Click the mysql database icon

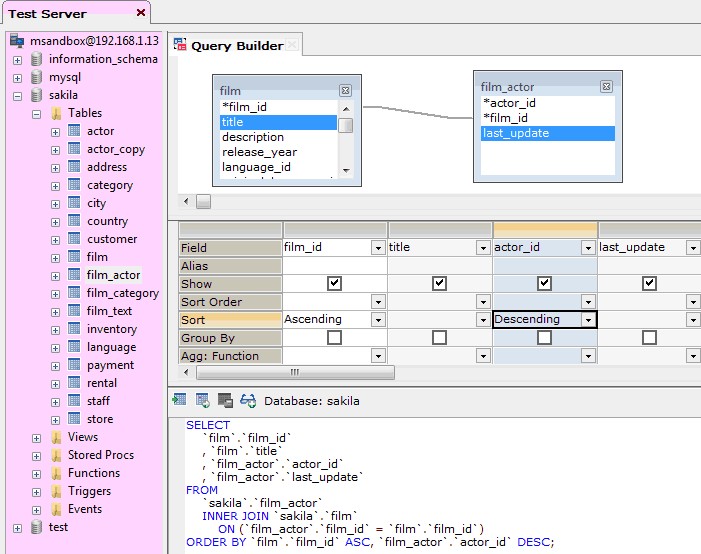tap(37, 77)
